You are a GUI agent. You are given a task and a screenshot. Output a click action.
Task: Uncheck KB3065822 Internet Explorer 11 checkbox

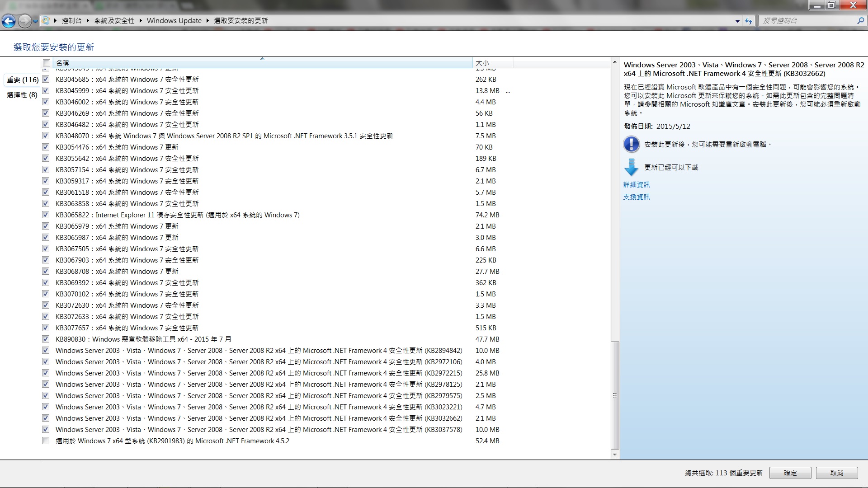point(46,215)
